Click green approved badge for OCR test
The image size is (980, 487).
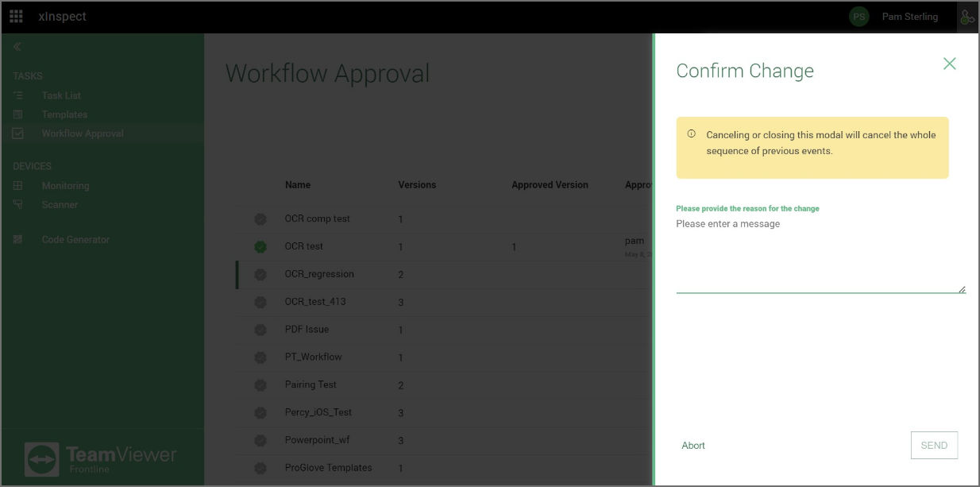260,247
